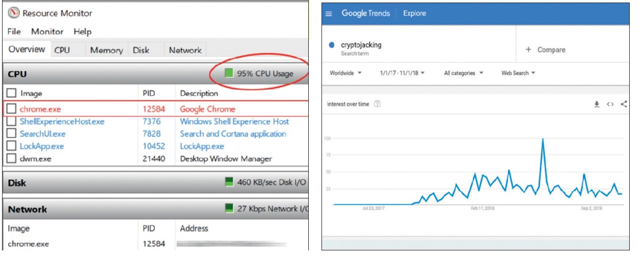Click the plus icon beside Compare
The image size is (644, 256).
(x=528, y=49)
